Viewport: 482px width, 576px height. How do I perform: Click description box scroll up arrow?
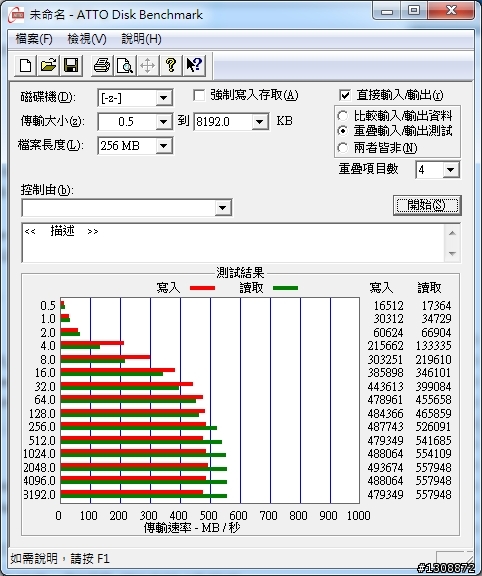point(452,233)
